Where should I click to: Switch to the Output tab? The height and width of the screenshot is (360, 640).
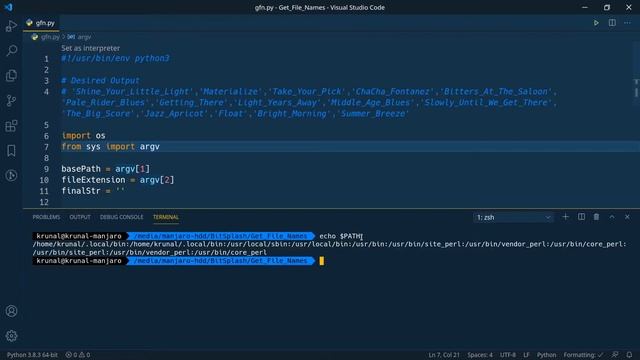coord(80,217)
